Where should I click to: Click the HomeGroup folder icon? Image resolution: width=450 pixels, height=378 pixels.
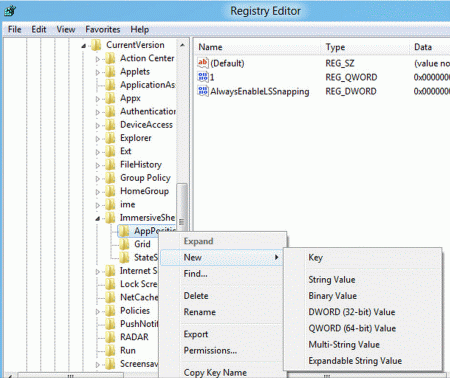tap(110, 191)
